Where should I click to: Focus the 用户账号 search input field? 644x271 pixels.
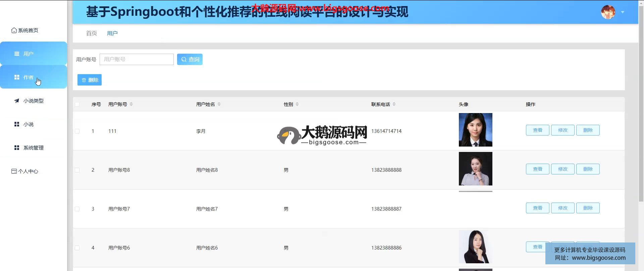137,59
